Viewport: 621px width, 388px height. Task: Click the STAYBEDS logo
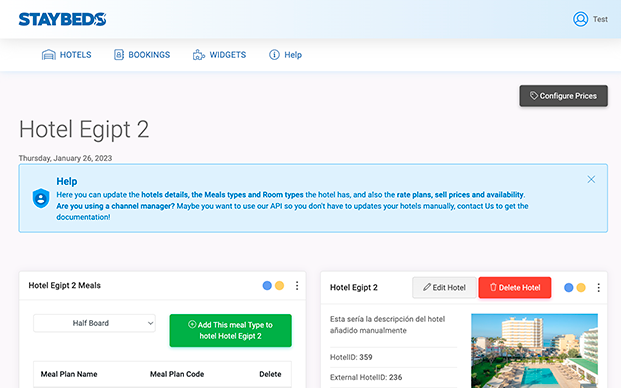pos(63,19)
